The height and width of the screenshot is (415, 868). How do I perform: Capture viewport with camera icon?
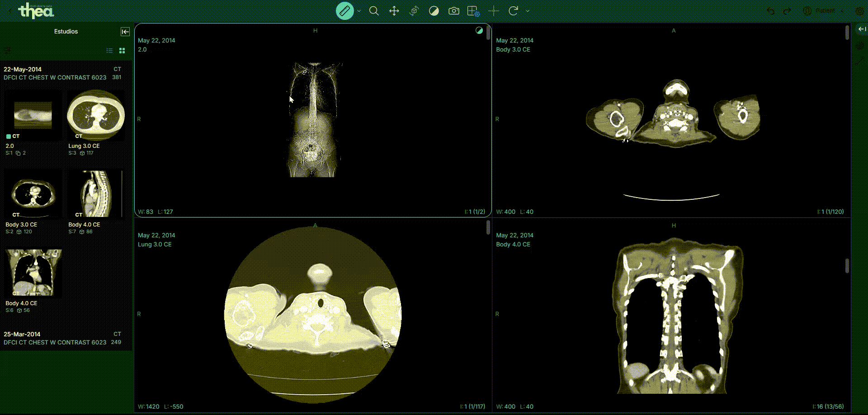pos(454,11)
